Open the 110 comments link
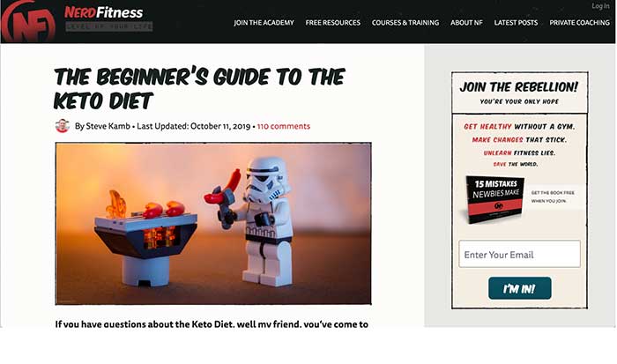 pyautogui.click(x=284, y=126)
